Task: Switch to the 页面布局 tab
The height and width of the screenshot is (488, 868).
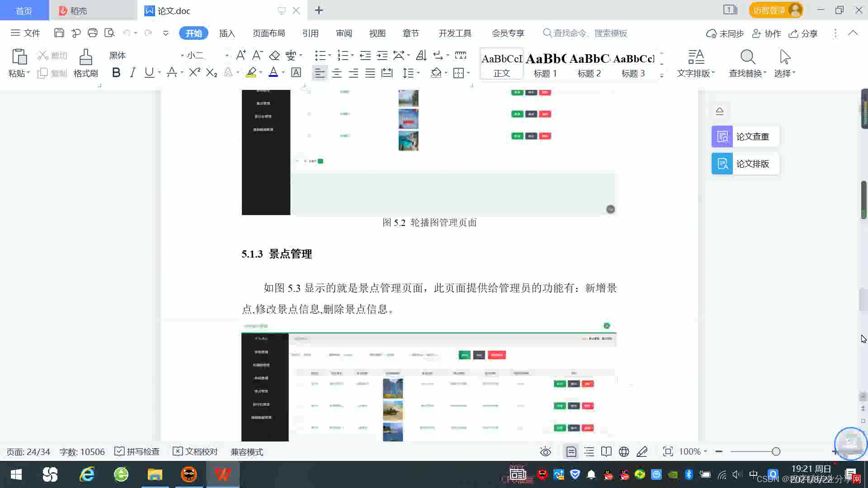Action: click(x=269, y=33)
